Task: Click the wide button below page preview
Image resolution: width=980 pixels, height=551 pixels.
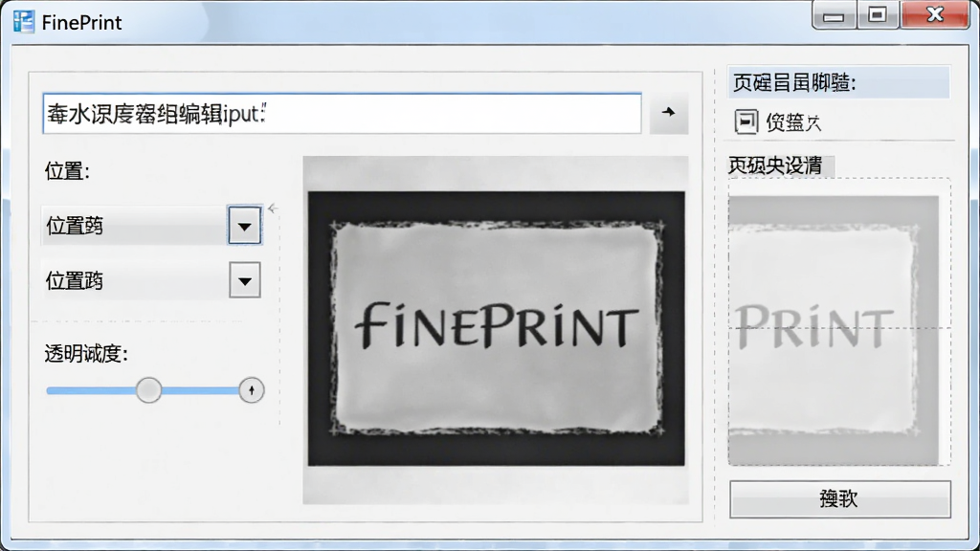Action: 840,498
